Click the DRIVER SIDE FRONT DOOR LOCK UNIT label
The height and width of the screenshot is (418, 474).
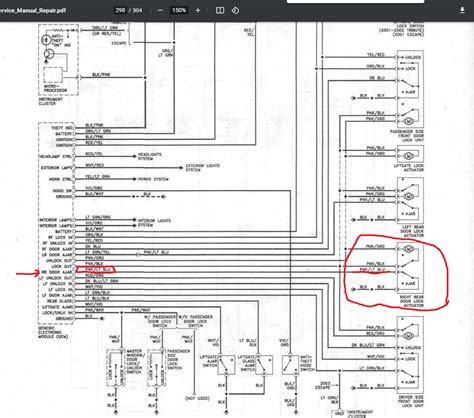(411, 401)
